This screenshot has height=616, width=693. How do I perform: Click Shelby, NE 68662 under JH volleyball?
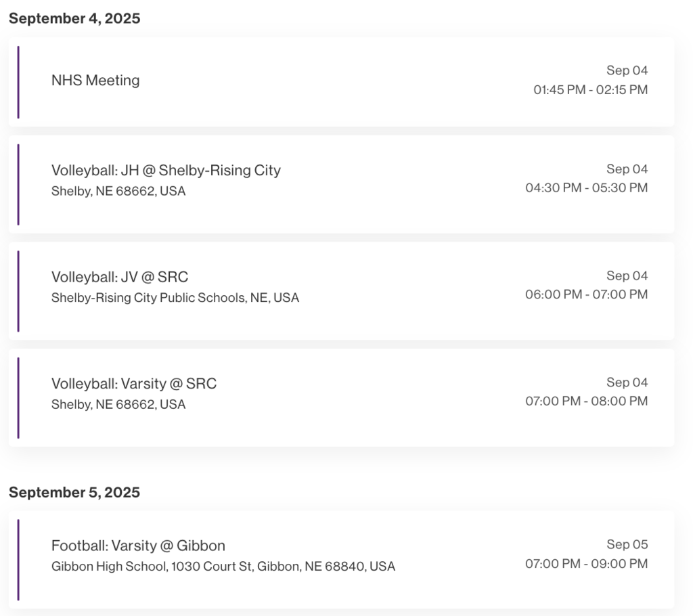tap(118, 191)
